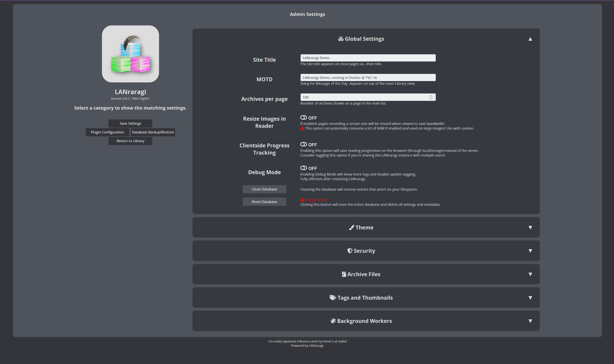Click the tags icon beside Tags and Thumbnails
This screenshot has width=614, height=364.
click(x=333, y=297)
